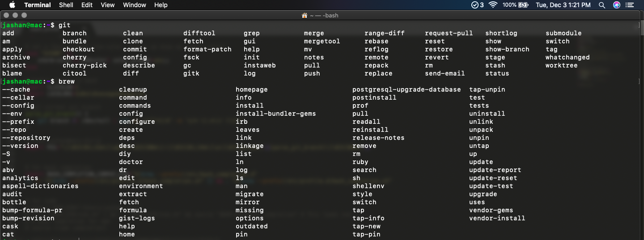
Task: Open Notification Center list icon
Action: (631, 5)
